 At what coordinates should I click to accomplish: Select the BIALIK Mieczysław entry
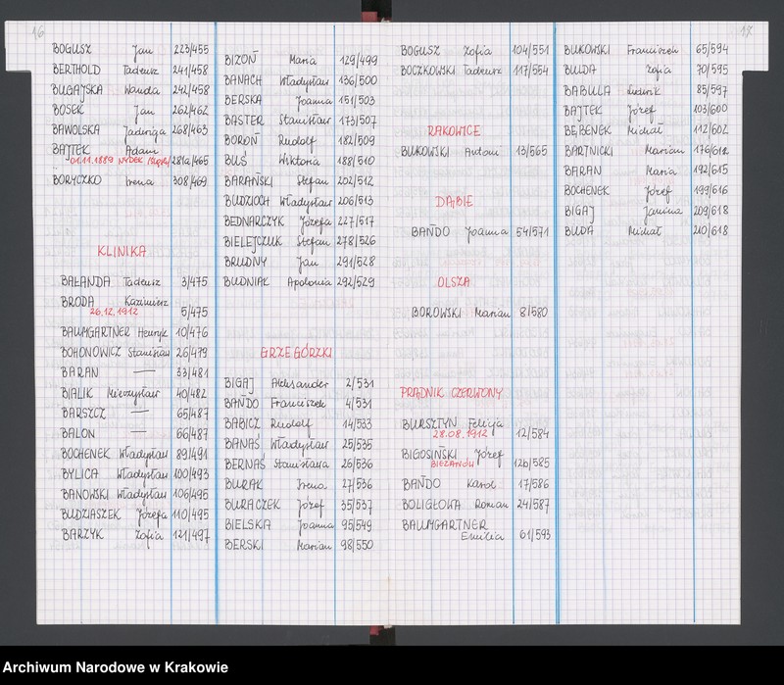pos(134,394)
